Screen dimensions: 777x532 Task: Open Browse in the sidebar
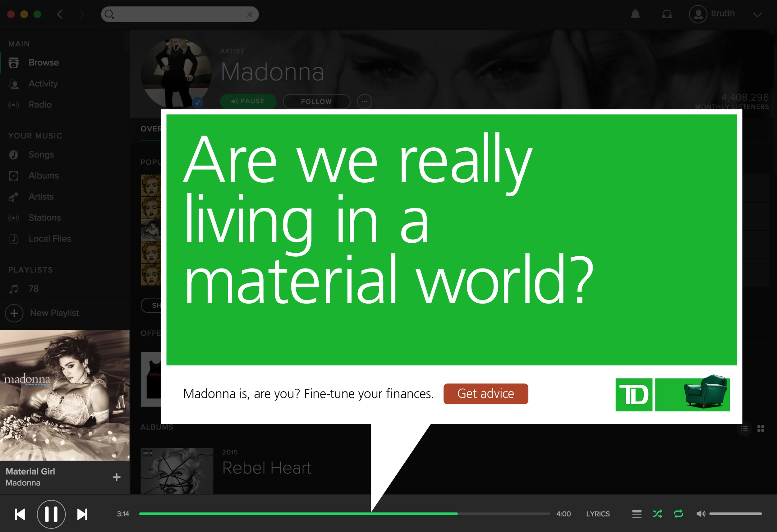click(44, 62)
